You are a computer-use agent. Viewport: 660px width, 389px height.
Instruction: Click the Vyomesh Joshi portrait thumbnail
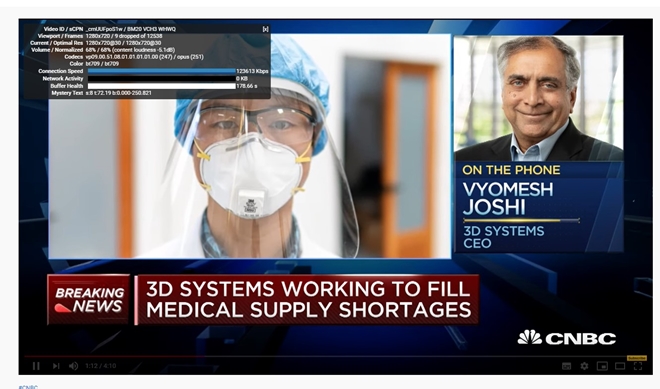pos(539,99)
